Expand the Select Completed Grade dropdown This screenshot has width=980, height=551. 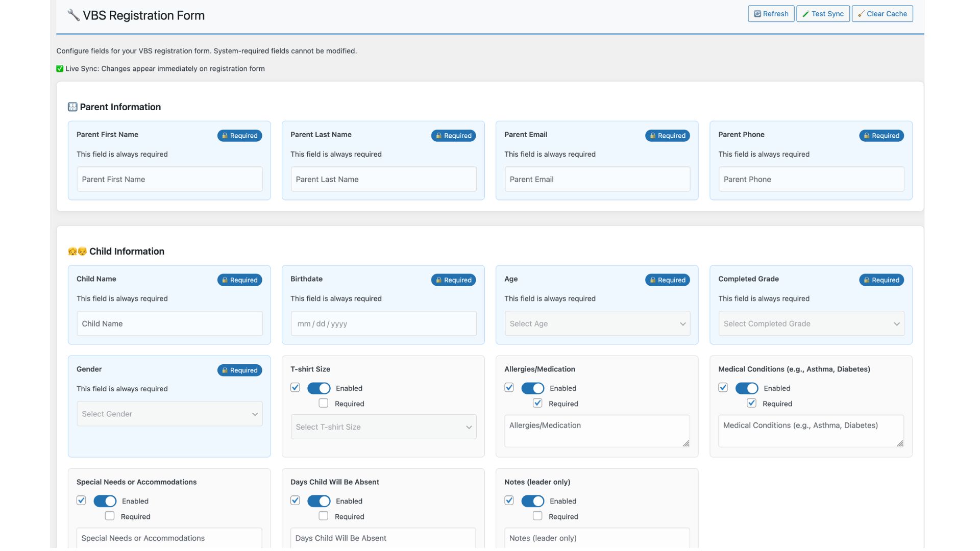pyautogui.click(x=811, y=323)
